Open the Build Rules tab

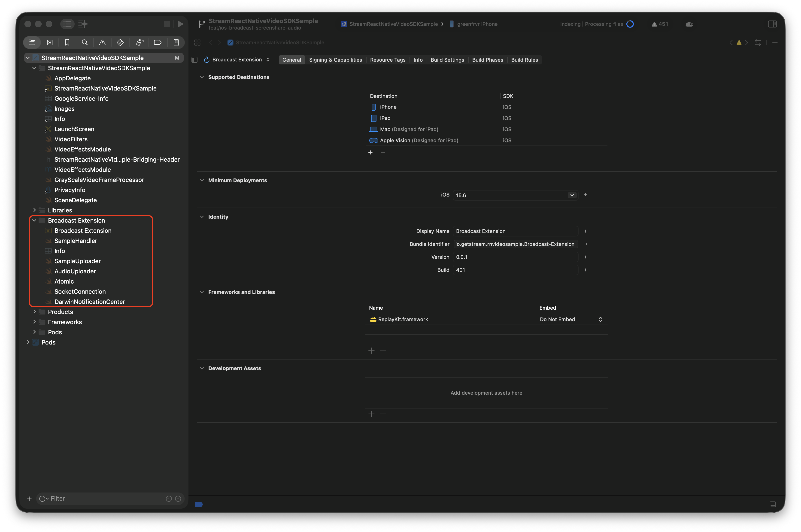click(524, 60)
